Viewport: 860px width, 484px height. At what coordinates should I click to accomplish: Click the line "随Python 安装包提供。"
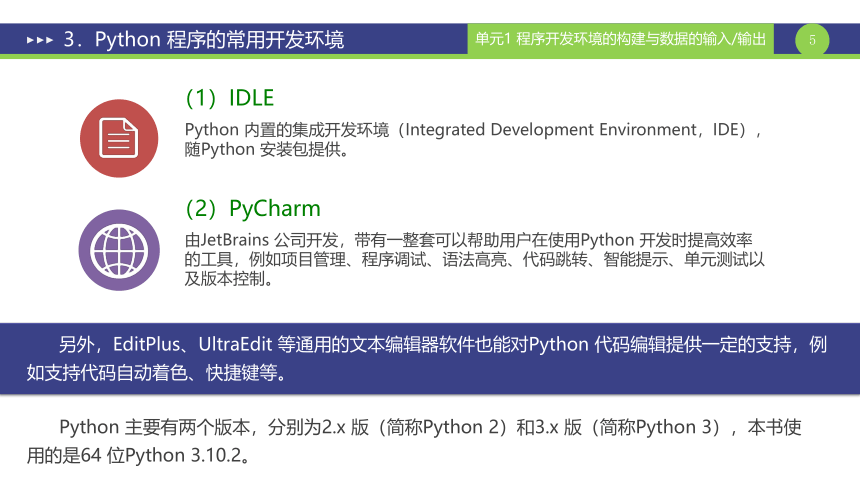coord(267,149)
